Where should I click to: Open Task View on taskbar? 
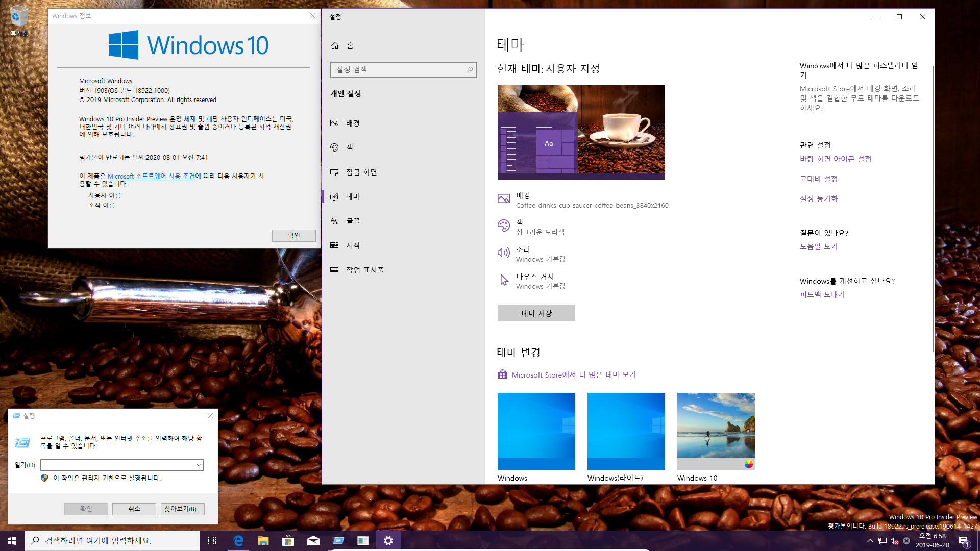coord(212,541)
